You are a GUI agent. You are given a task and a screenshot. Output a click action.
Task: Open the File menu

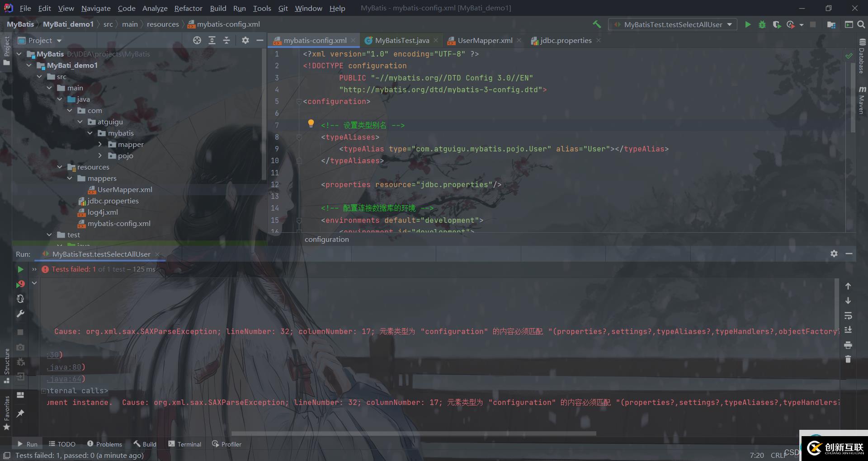coord(25,8)
